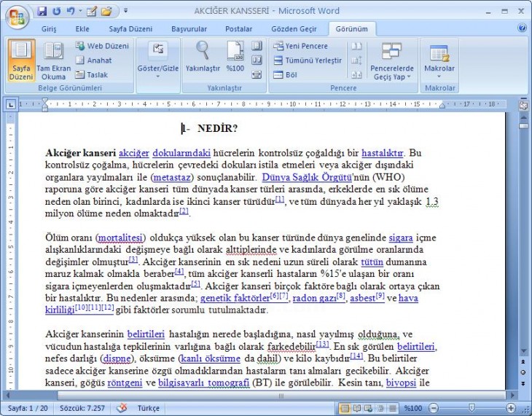Image resolution: width=532 pixels, height=416 pixels.
Task: Open Customize Quick Access Toolbar dropdown
Action: [125, 11]
